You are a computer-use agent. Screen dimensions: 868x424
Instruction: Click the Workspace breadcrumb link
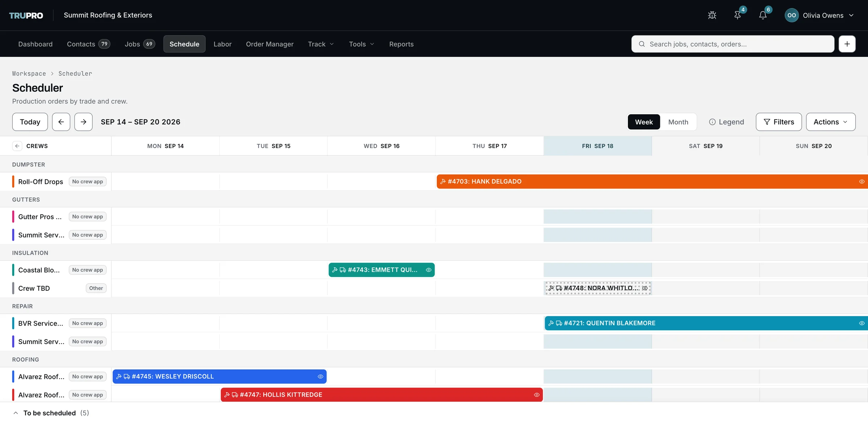click(x=29, y=73)
